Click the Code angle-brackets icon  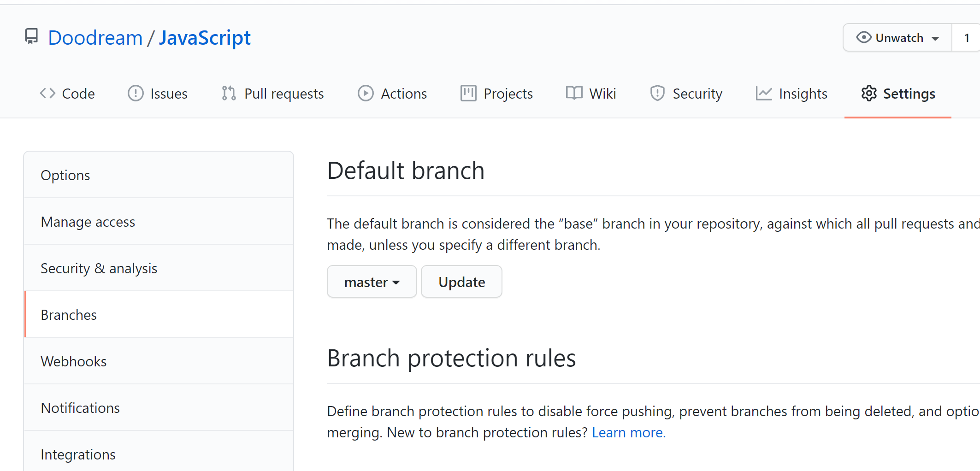(47, 94)
